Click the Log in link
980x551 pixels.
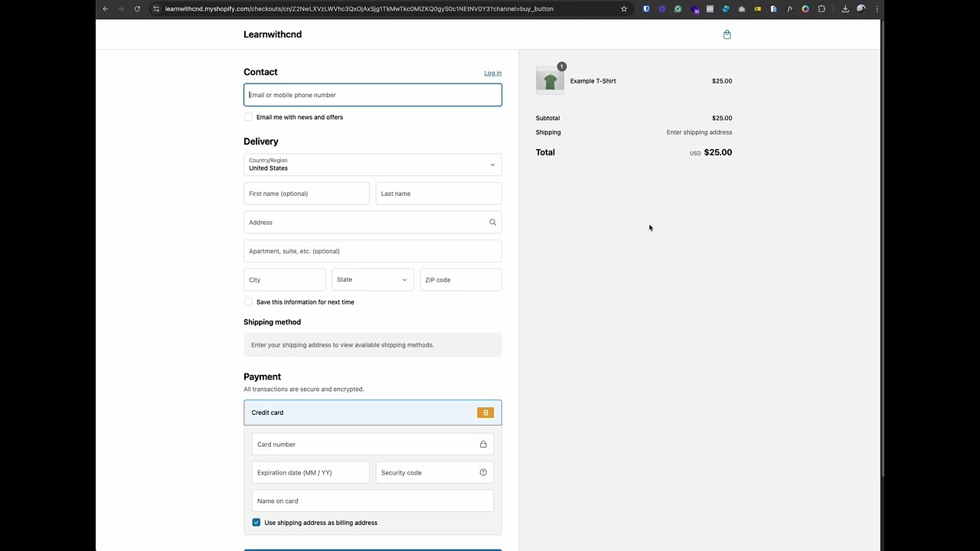tap(493, 73)
